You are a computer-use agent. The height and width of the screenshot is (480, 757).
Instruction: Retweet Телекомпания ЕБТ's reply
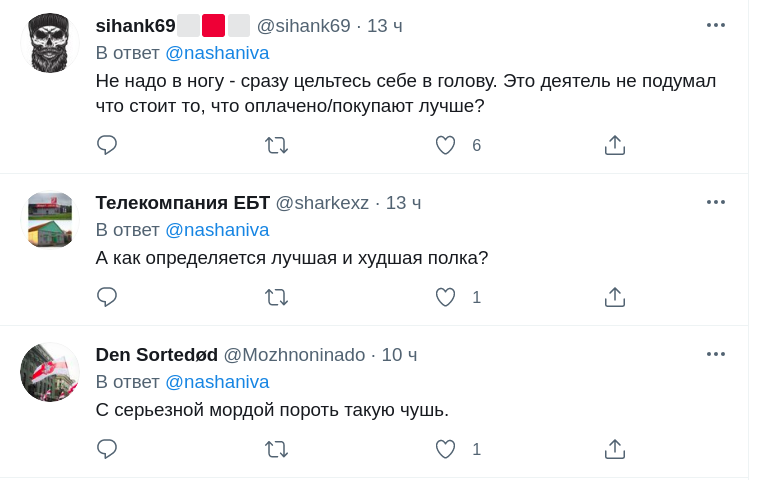pyautogui.click(x=276, y=297)
